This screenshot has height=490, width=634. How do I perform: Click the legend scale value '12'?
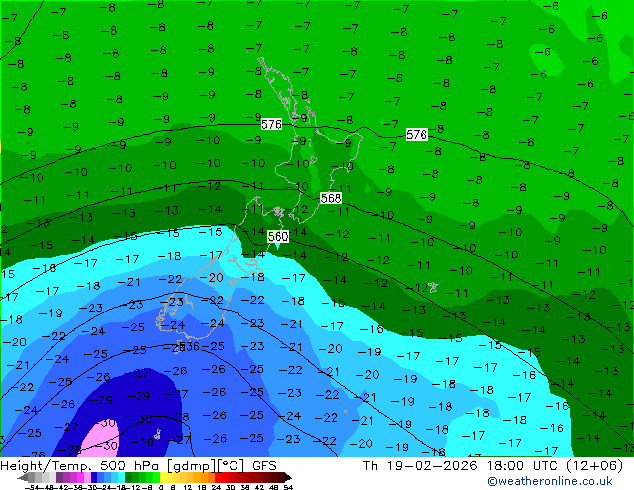[x=188, y=487]
